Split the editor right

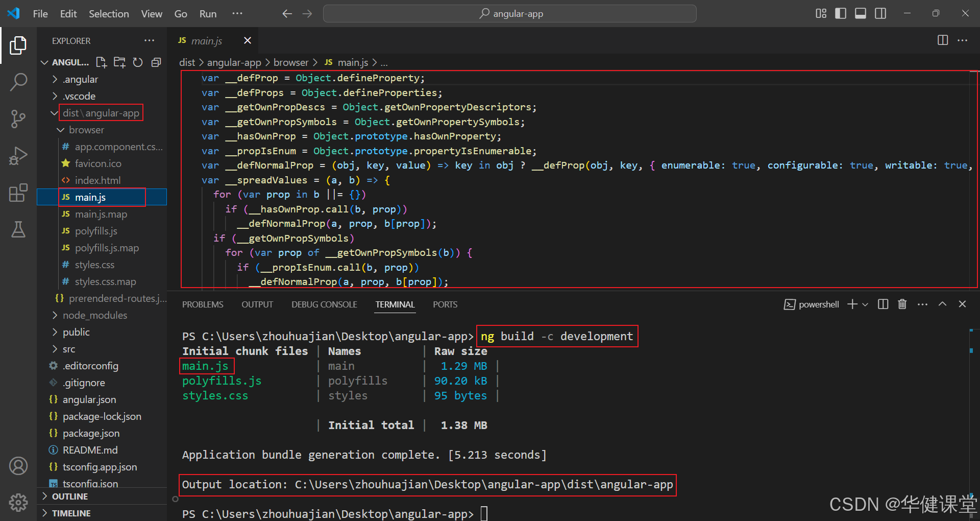[943, 40]
